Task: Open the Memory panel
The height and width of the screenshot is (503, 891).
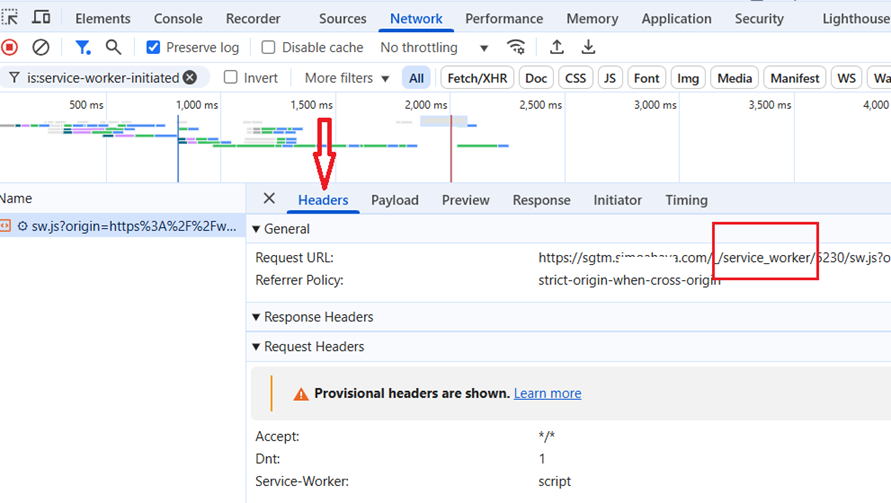Action: click(x=592, y=19)
